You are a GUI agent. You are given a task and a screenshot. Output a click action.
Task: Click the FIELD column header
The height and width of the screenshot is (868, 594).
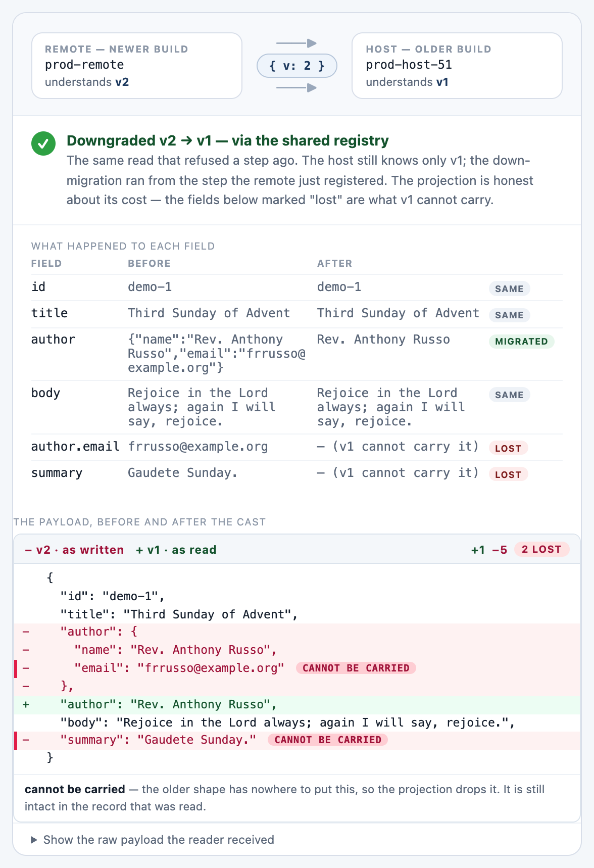(46, 263)
